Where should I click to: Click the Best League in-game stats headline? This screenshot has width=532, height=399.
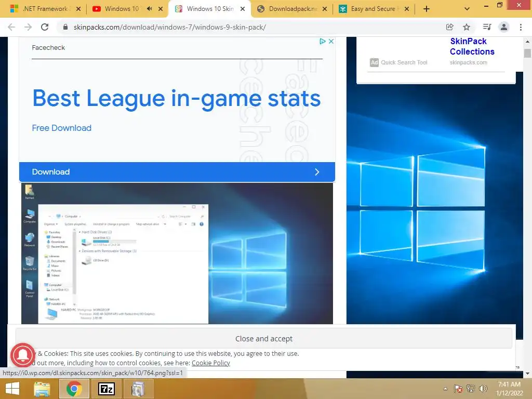click(x=177, y=99)
